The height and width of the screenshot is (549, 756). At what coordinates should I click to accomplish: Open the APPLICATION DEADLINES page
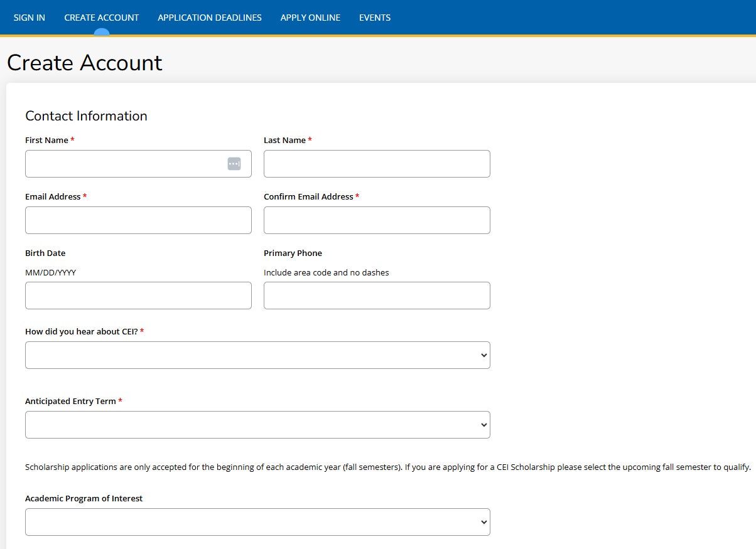[x=210, y=18]
